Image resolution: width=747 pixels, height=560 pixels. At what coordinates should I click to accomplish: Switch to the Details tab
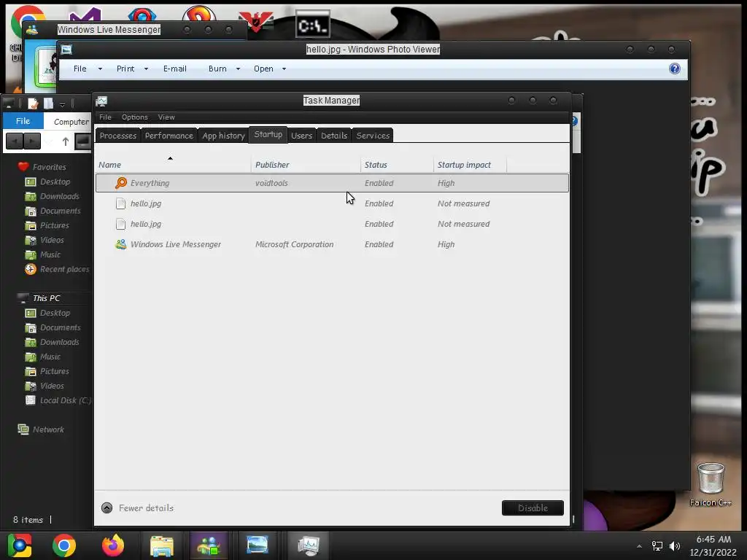point(334,136)
